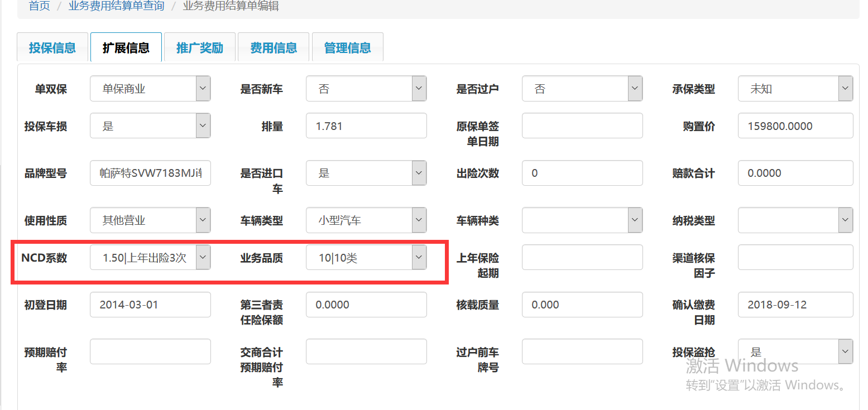The height and width of the screenshot is (410, 868).
Task: Focus the 购置价 input field
Action: click(795, 126)
